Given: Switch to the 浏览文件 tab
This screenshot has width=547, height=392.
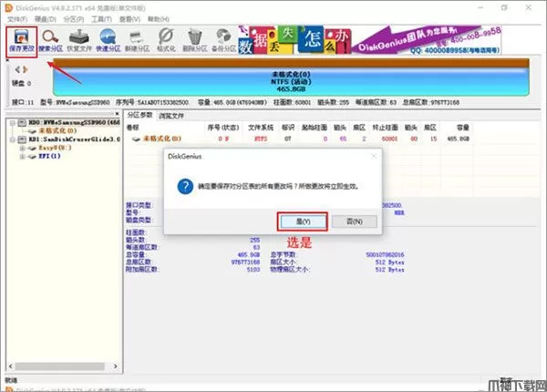Looking at the screenshot, I should tap(171, 116).
